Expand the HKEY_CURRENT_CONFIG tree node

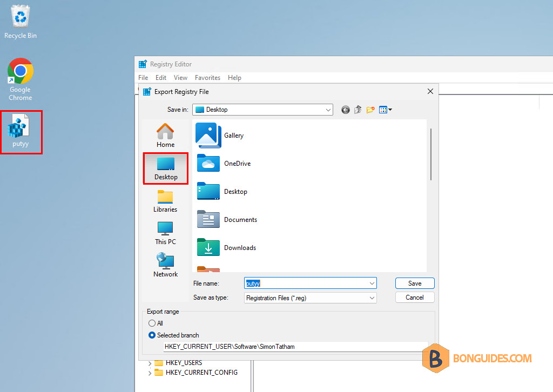(x=150, y=373)
